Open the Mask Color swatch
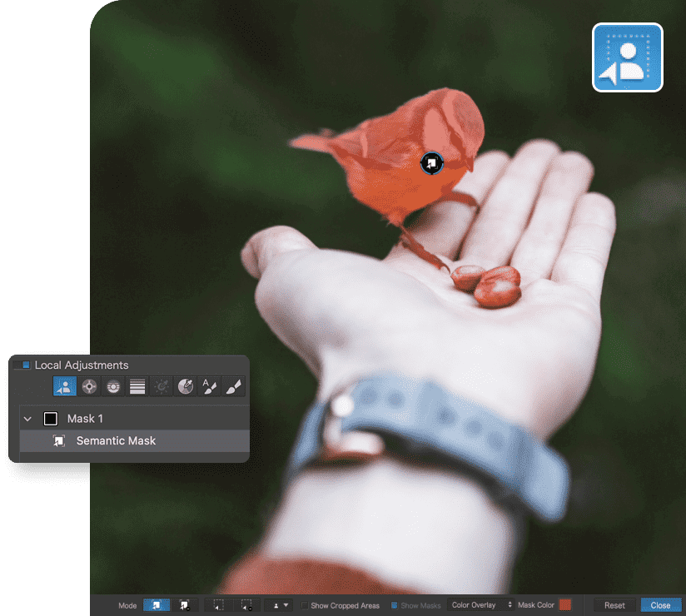This screenshot has width=686, height=616. pyautogui.click(x=565, y=605)
